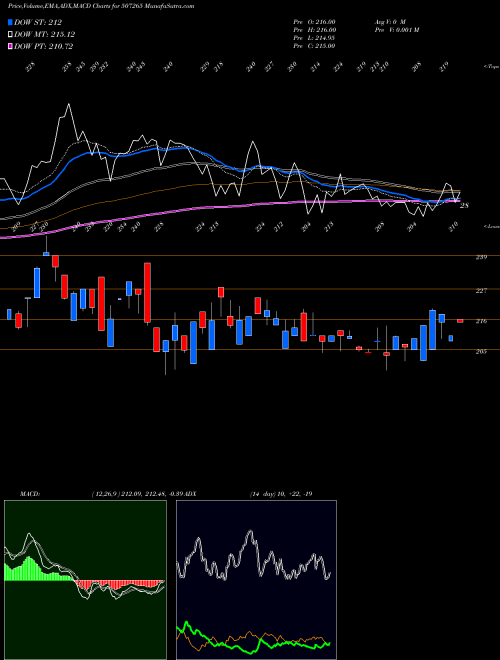Click the blue DOW ST legend swatch
500x660 pixels.
[x=10, y=22]
